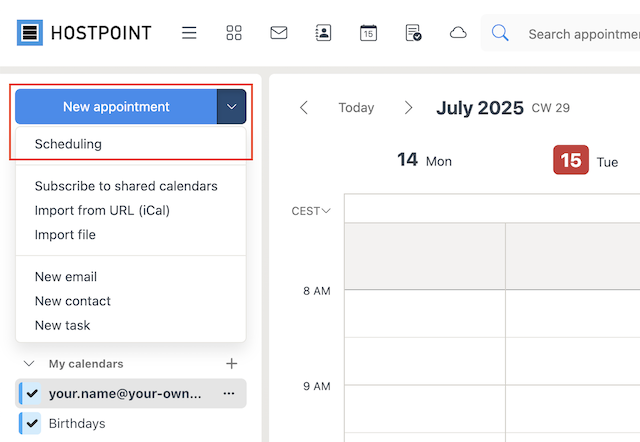Click the New appointment button
The image size is (640, 442).
pos(116,107)
